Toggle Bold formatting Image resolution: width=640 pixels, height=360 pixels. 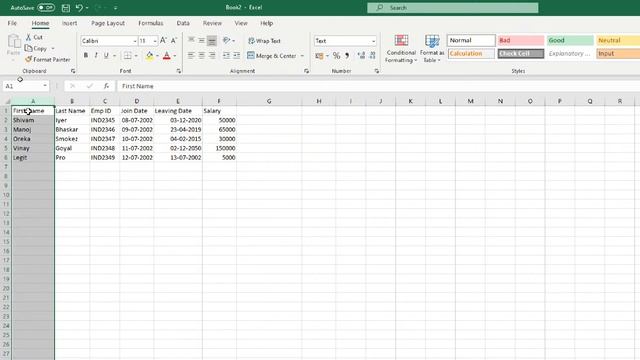pos(86,56)
